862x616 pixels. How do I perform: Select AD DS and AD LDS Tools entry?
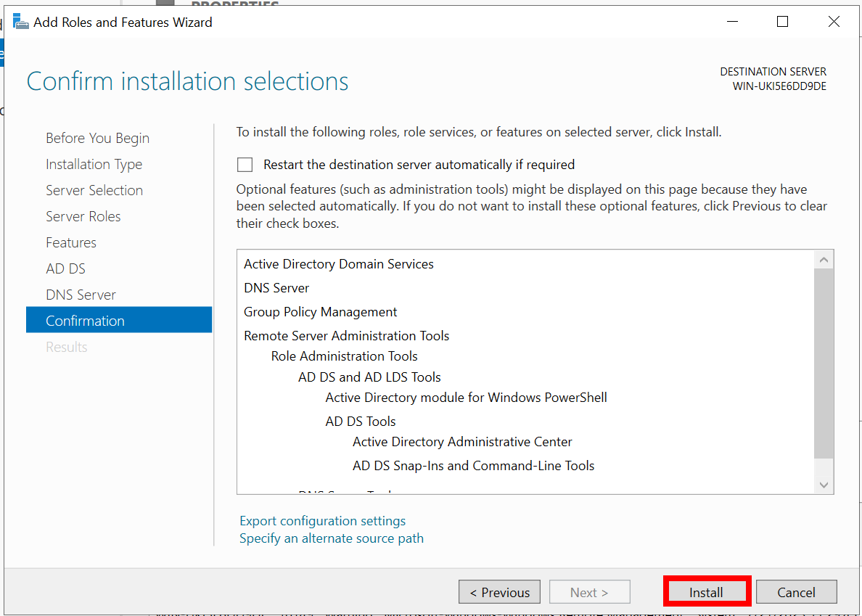[369, 377]
